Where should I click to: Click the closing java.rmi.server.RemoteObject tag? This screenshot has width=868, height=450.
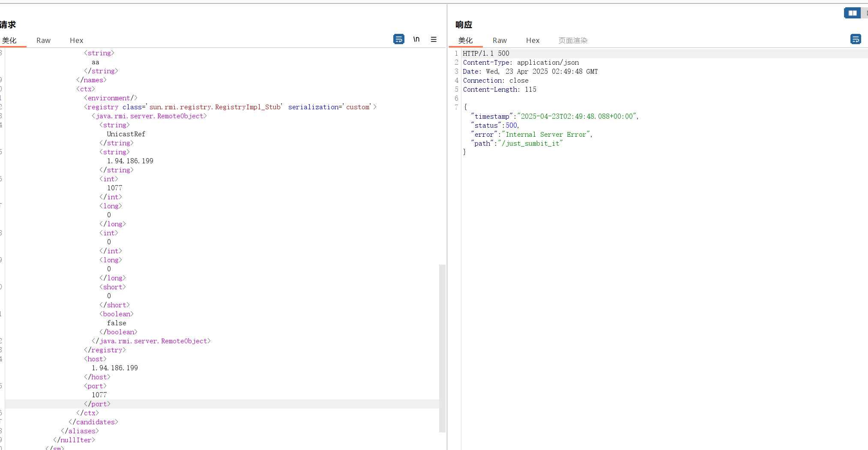151,341
